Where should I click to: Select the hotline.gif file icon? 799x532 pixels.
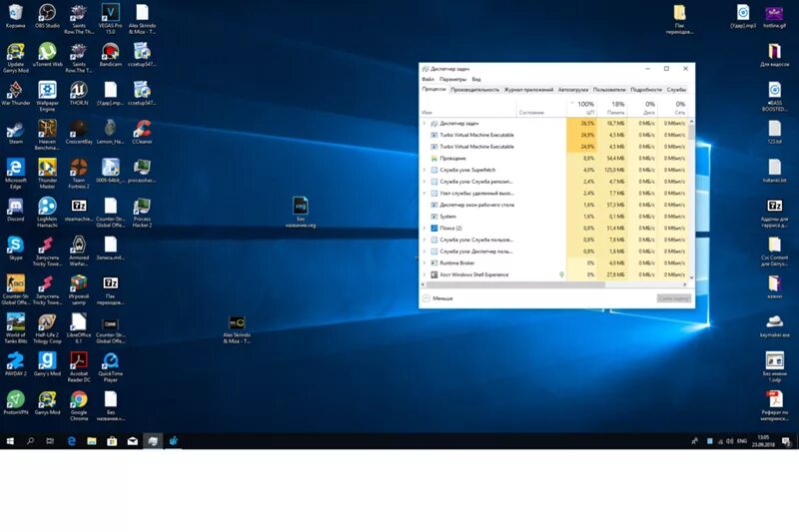click(775, 16)
